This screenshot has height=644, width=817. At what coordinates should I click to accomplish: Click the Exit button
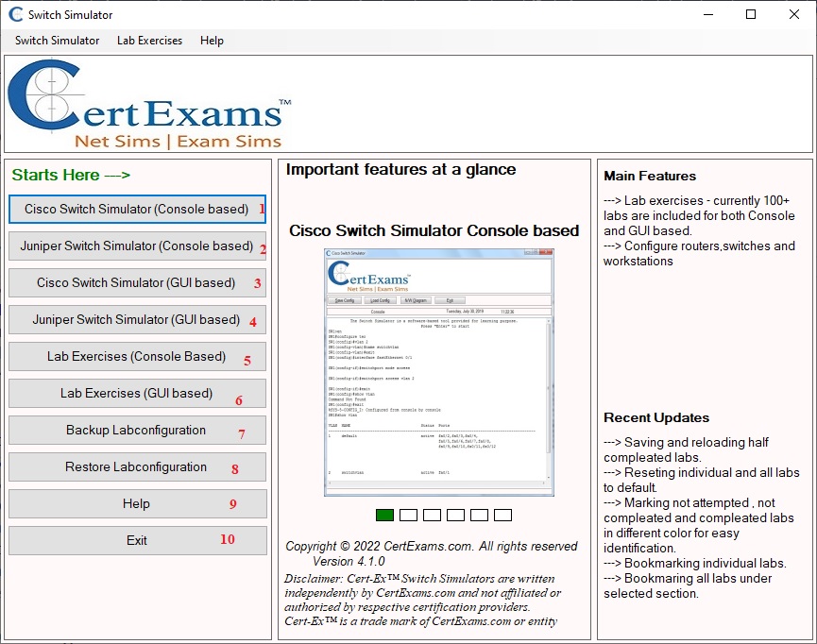point(137,540)
